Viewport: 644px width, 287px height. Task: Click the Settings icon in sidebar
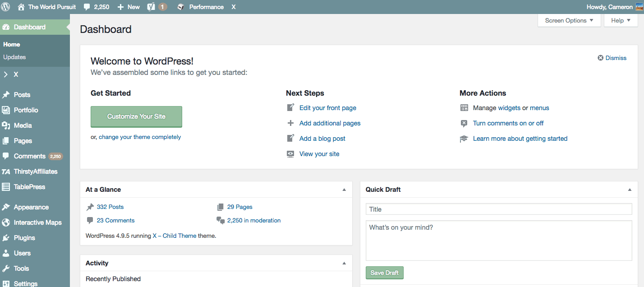click(6, 284)
